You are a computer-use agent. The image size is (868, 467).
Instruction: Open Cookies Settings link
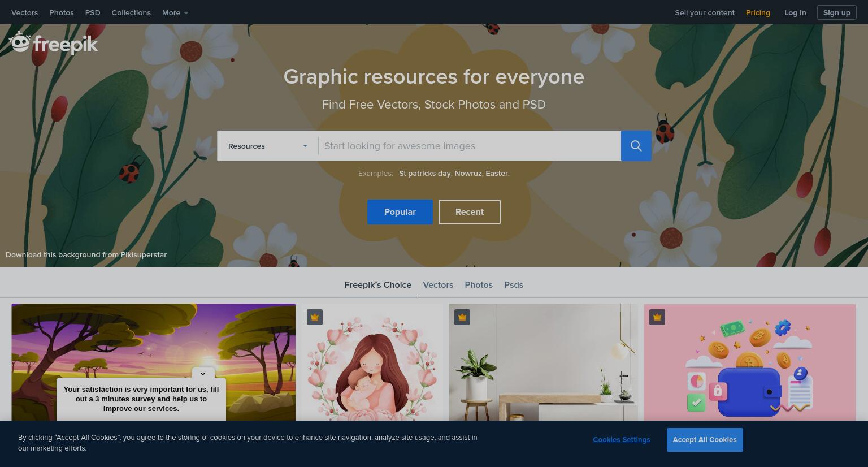(x=622, y=440)
